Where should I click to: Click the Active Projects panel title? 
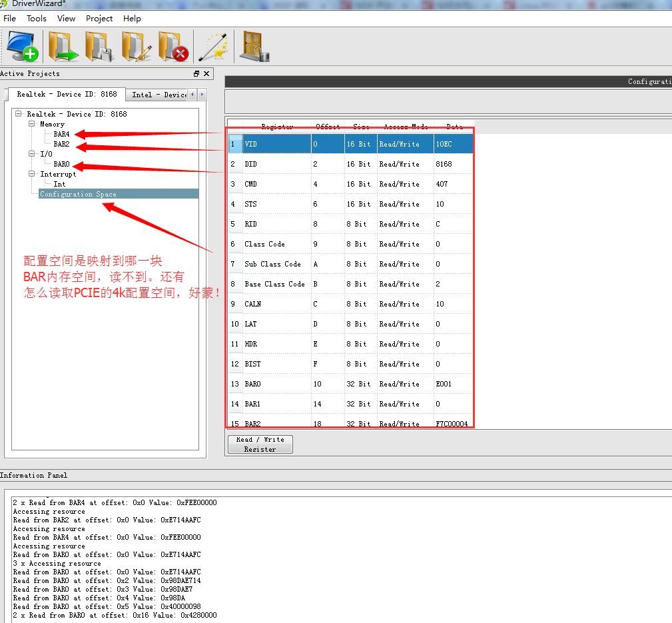(30, 74)
